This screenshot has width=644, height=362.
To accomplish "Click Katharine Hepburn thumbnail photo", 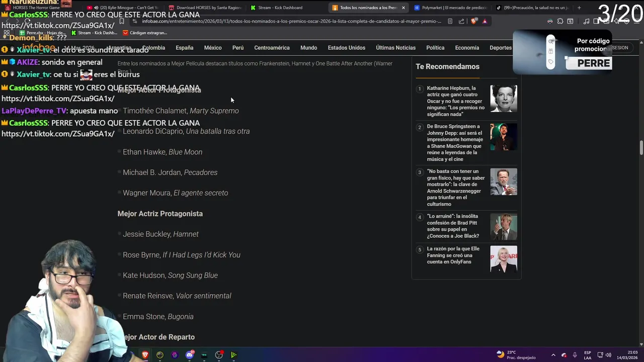I will [504, 99].
